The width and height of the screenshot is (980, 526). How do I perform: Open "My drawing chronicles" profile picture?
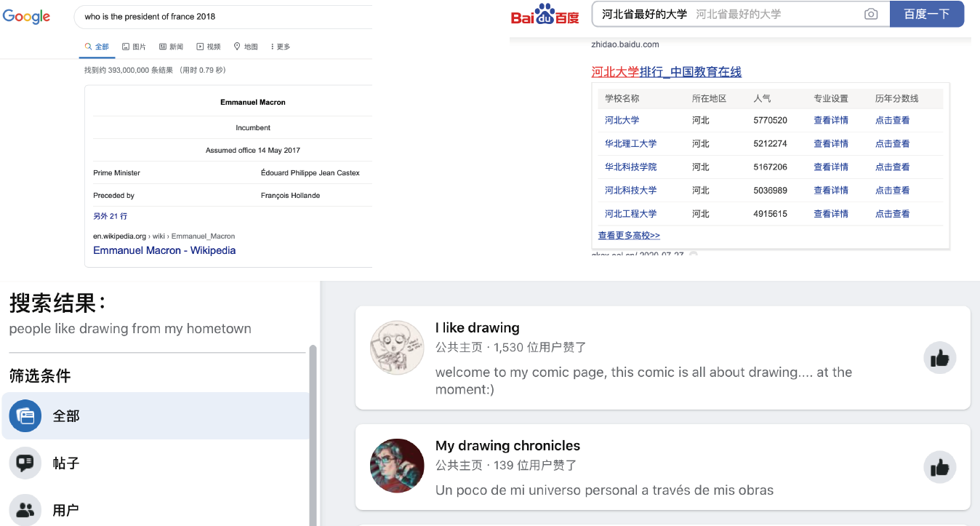397,466
